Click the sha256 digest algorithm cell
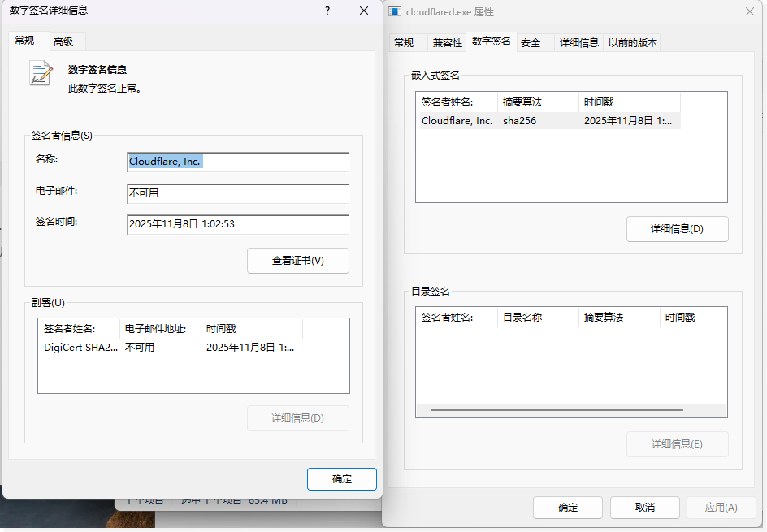Screen dimensions: 767x532 (519, 121)
